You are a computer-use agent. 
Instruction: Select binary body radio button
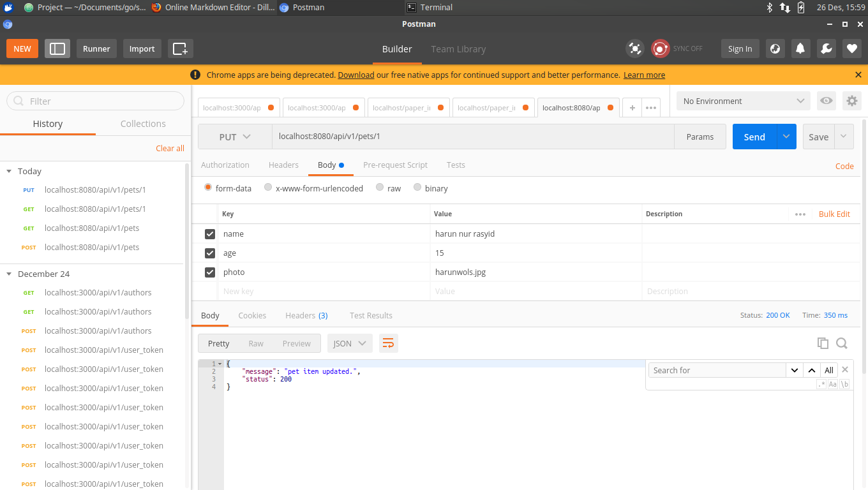coord(417,188)
